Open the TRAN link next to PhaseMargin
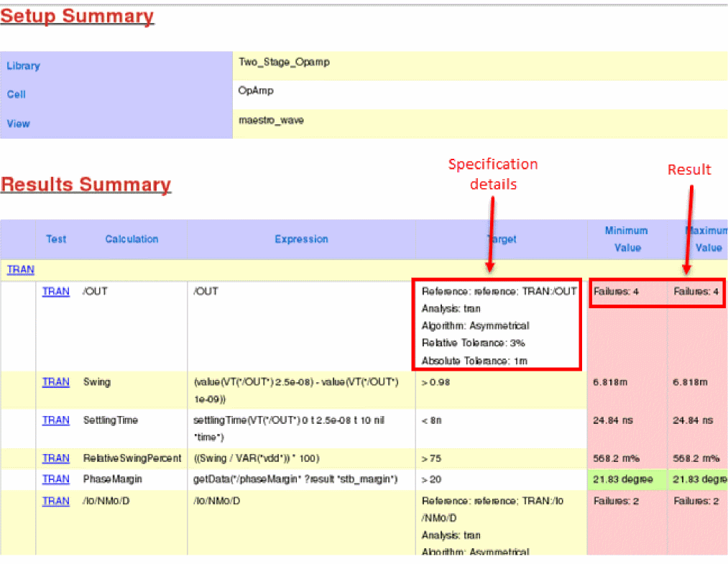The width and height of the screenshot is (728, 564). pos(55,479)
